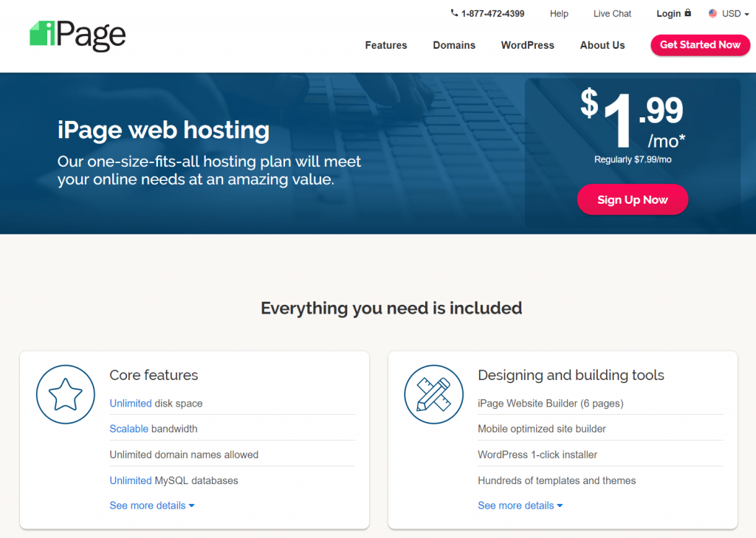Click the Login link
This screenshot has width=756, height=538.
(x=669, y=13)
